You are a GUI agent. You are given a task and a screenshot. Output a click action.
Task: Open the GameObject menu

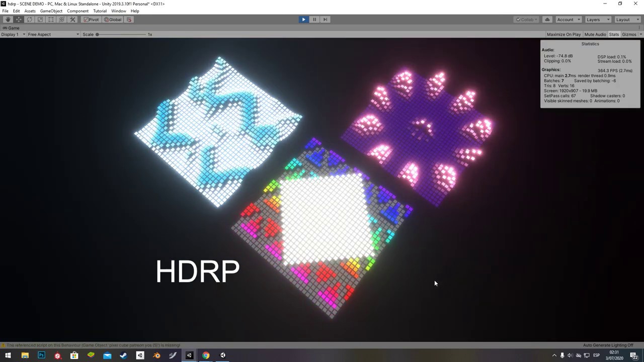pos(51,11)
